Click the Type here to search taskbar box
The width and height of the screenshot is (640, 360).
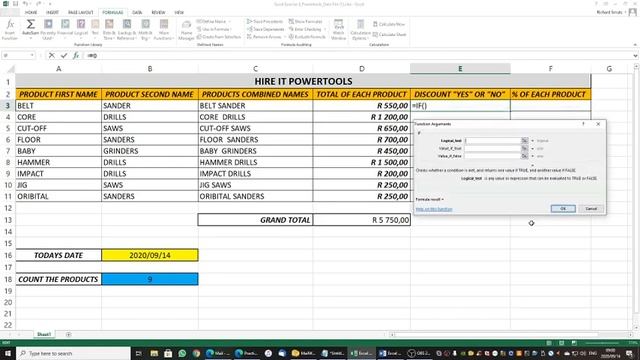point(73,353)
